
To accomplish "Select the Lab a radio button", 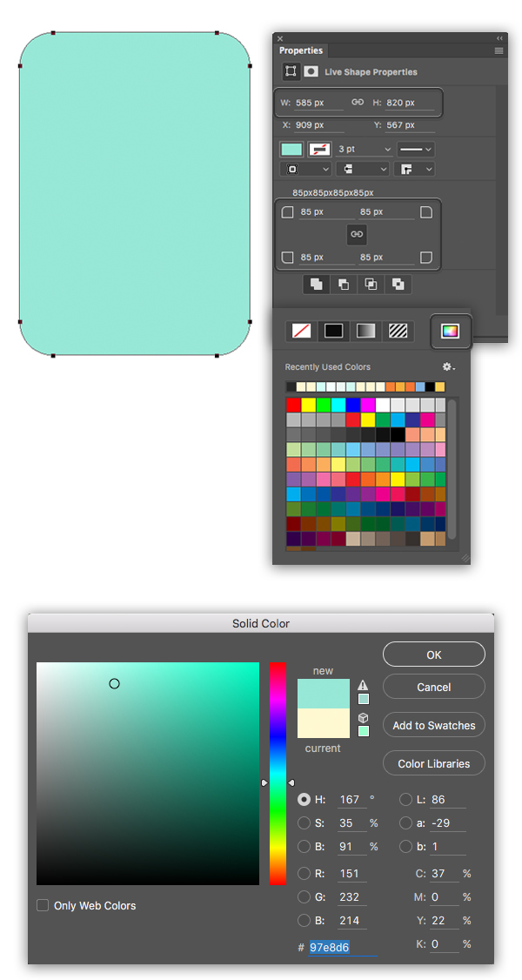I will coord(406,822).
